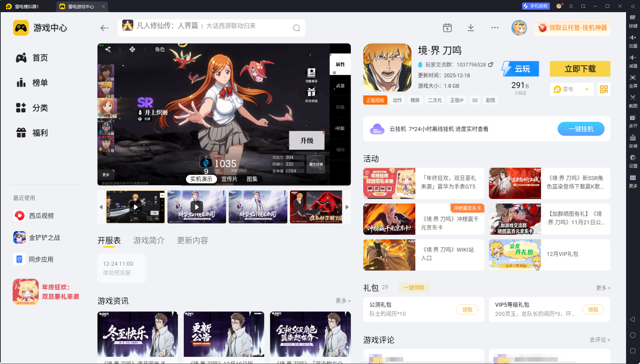This screenshot has height=364, width=640.
Task: Open 更多 more tools in right toolbar
Action: point(633,181)
